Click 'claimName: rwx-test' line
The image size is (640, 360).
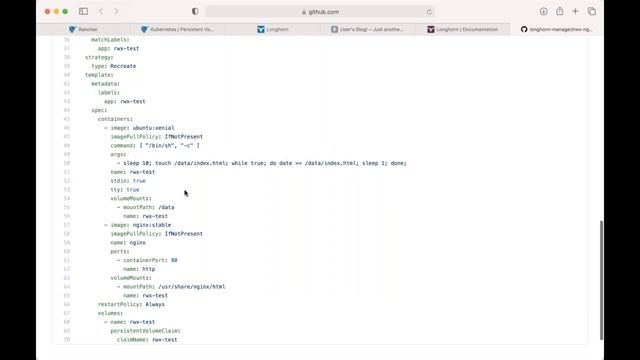click(147, 339)
